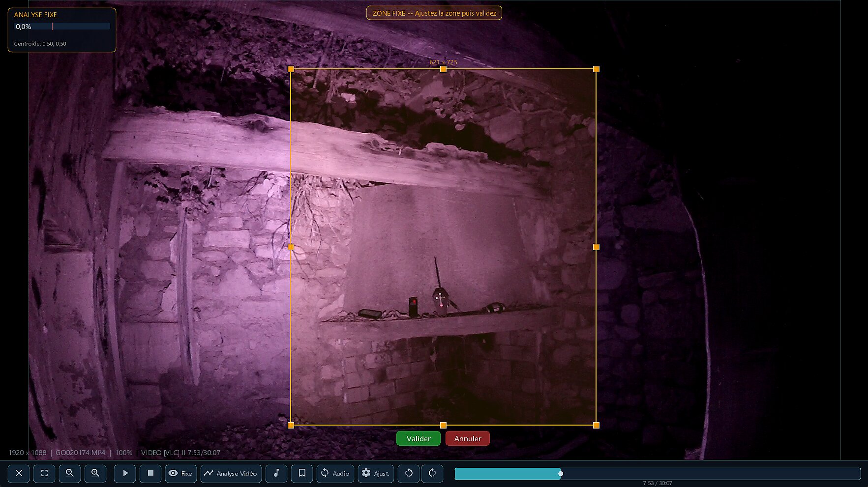868x487 pixels.
Task: Activate the Zoom in magnifier icon
Action: 95,473
